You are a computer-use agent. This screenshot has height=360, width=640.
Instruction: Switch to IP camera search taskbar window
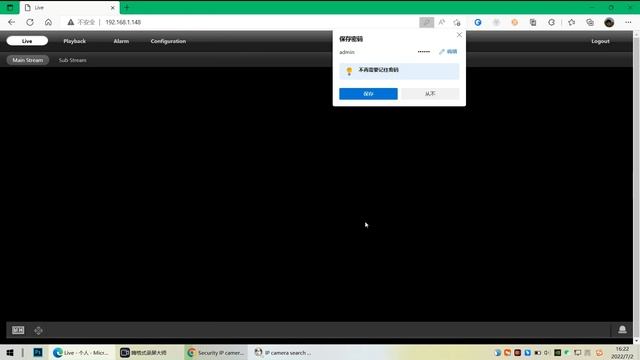[283, 352]
